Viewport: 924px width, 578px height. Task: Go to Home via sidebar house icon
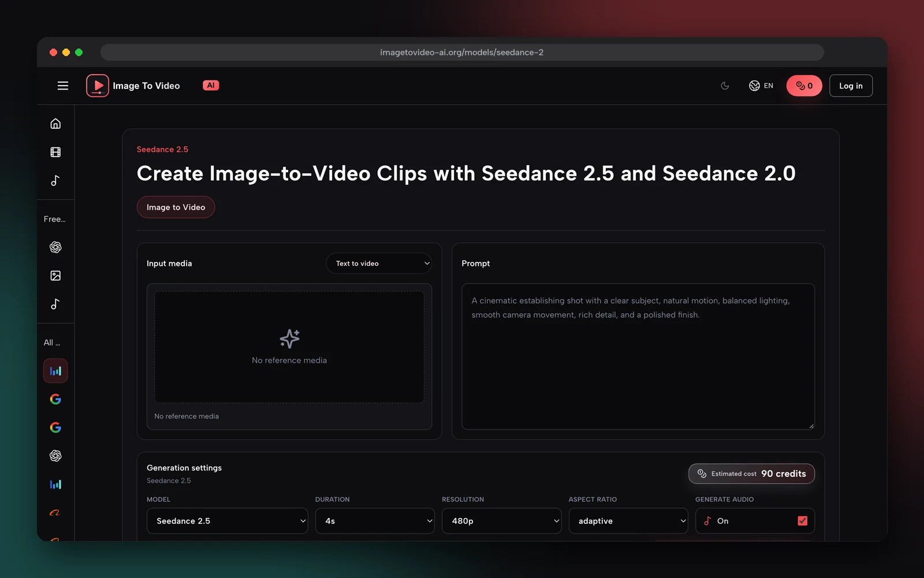[55, 124]
